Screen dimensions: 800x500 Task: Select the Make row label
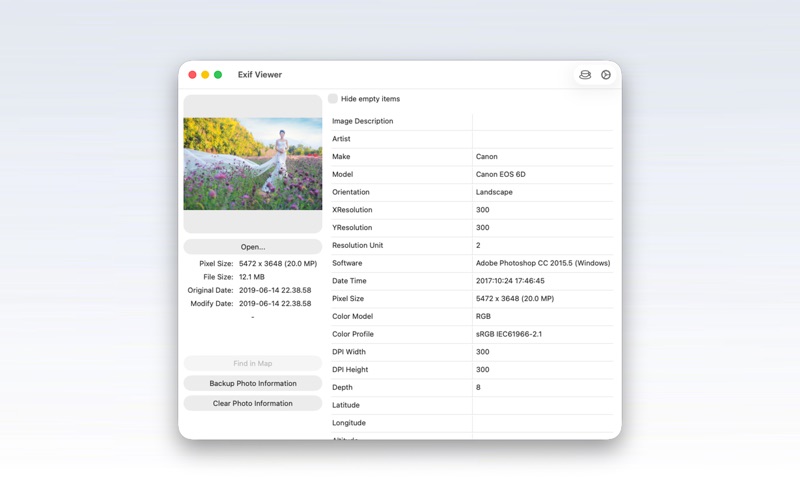[341, 157]
